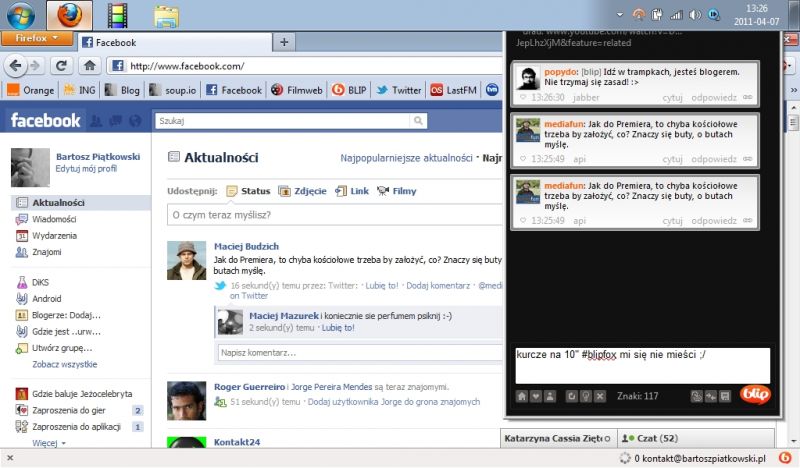Click the 'Napisz komentarz…' field

tap(361, 353)
